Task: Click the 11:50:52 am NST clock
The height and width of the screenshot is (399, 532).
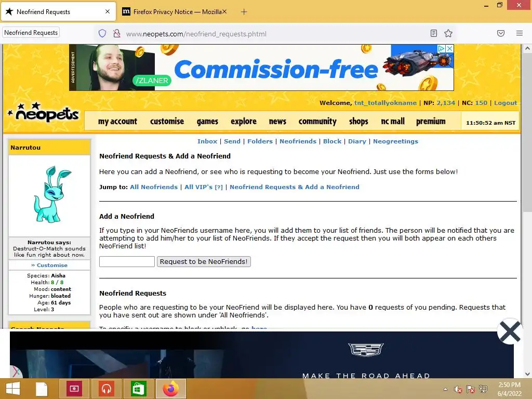Action: coord(490,123)
